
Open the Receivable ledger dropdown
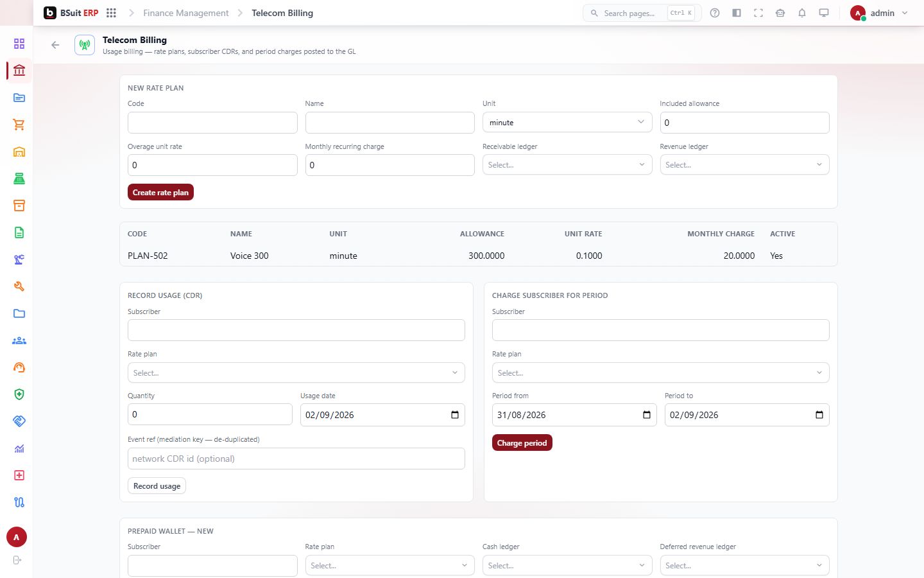[567, 165]
